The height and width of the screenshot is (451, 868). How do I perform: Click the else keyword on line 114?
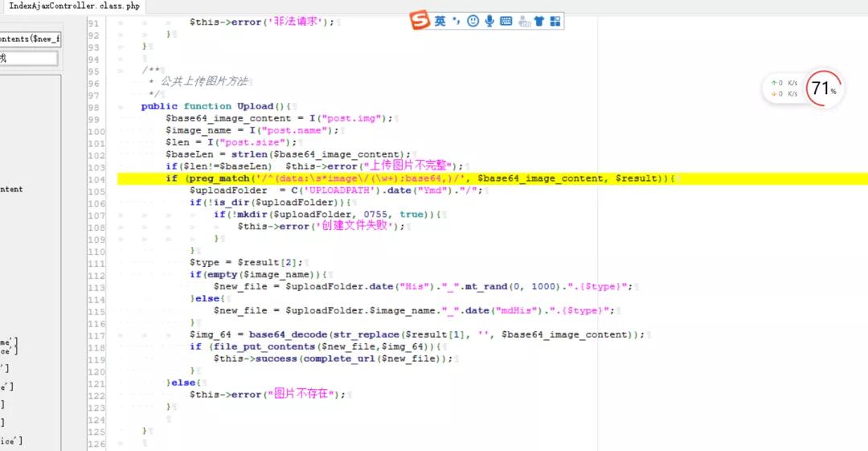click(207, 298)
